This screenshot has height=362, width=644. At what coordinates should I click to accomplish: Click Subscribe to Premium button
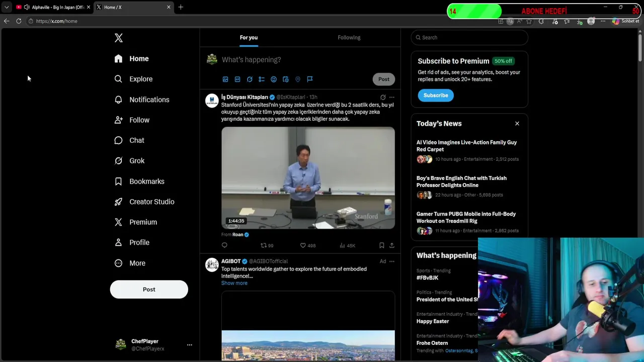[436, 96]
